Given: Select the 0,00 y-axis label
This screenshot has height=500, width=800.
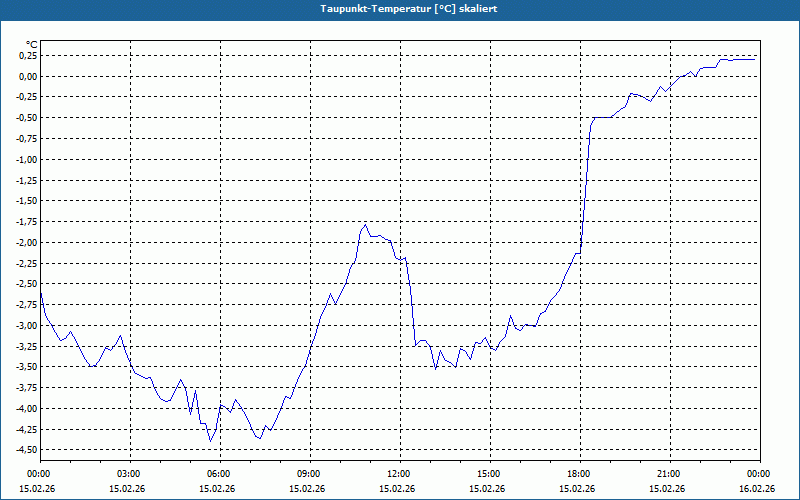Looking at the screenshot, I should [28, 77].
